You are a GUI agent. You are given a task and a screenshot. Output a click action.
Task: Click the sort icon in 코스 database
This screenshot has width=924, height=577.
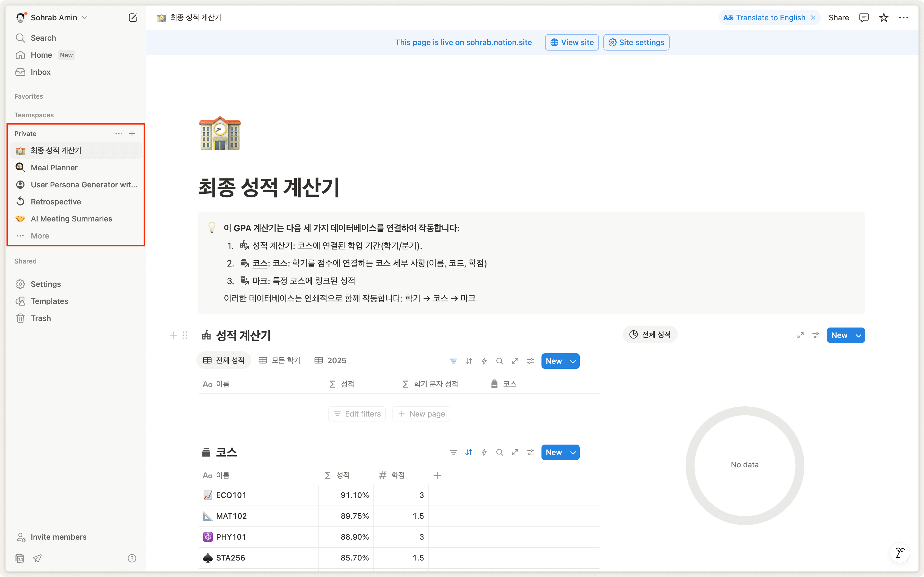click(x=469, y=452)
